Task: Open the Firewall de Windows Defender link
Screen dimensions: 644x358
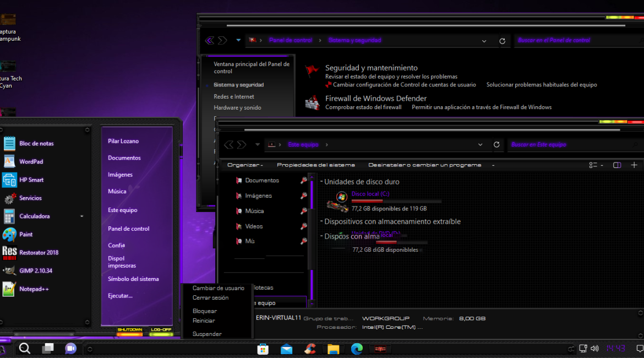Action: (375, 99)
